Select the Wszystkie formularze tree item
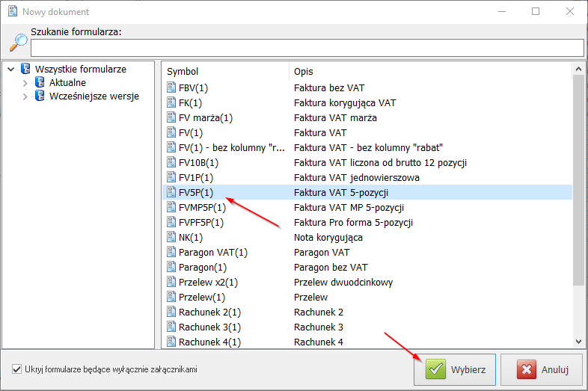This screenshot has height=391, width=588. point(81,69)
